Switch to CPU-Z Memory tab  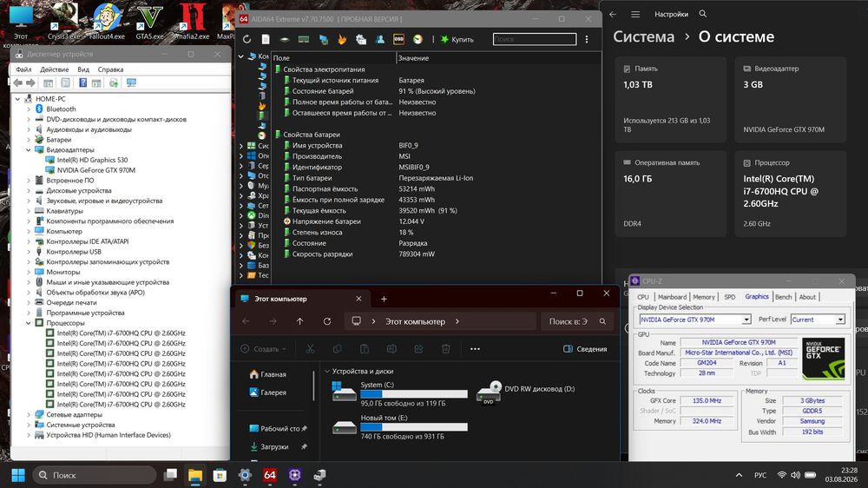pyautogui.click(x=704, y=297)
